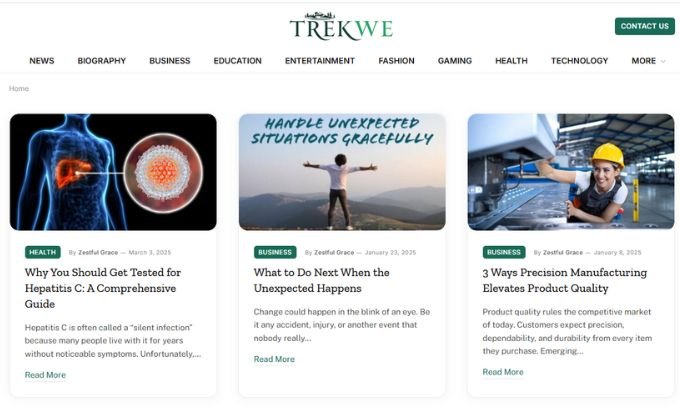Open the Handle Unexpected Situations image
The image size is (680, 409).
tap(342, 172)
